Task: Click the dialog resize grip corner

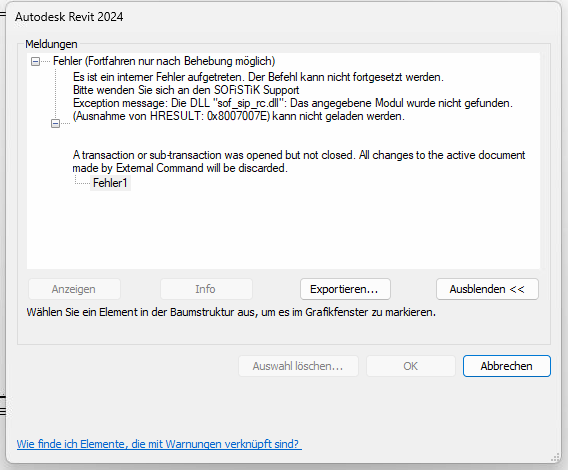Action: click(556, 458)
